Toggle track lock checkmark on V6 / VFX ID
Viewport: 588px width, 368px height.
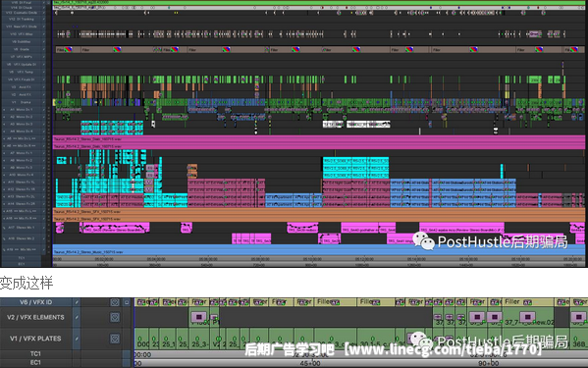pos(77,302)
